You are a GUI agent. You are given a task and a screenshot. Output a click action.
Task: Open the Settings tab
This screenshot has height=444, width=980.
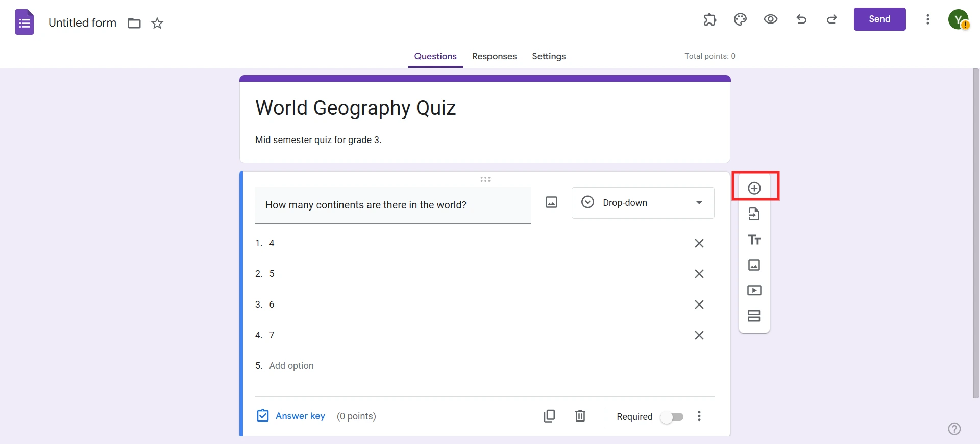coord(548,57)
